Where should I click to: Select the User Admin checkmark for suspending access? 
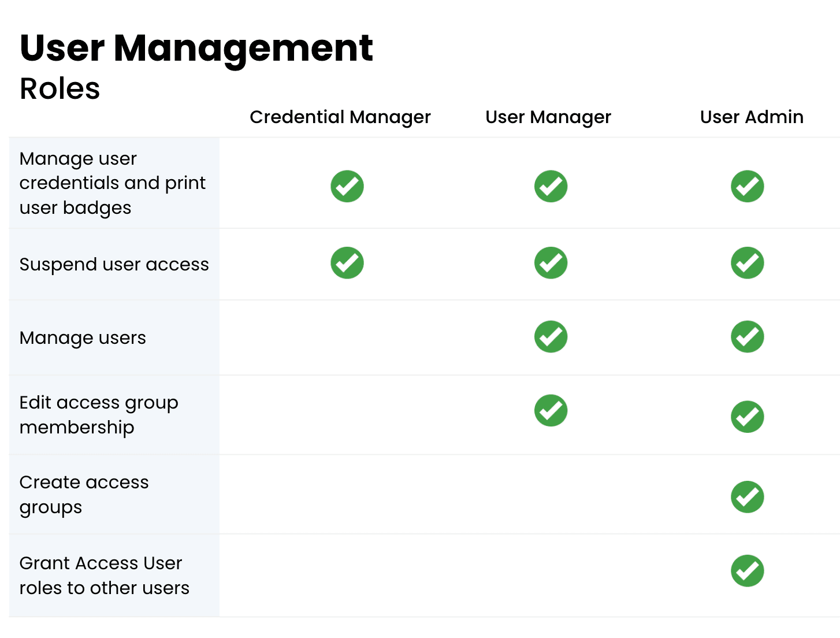[x=748, y=263]
